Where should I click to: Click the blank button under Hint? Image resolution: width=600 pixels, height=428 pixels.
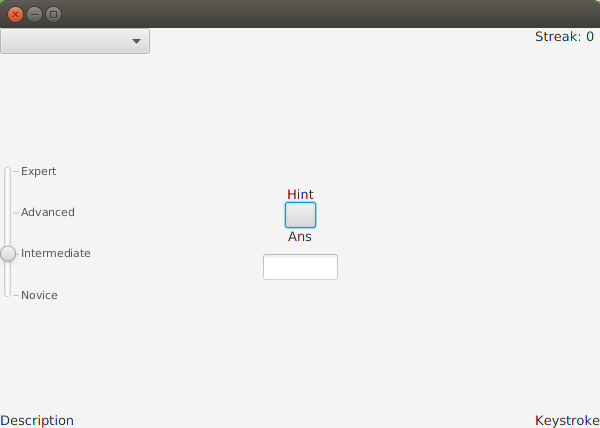(300, 215)
